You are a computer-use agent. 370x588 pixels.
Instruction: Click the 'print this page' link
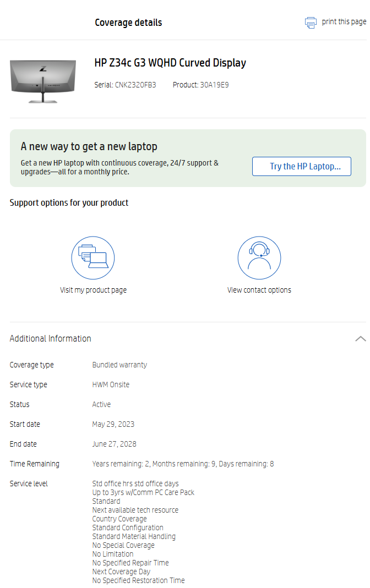[344, 21]
